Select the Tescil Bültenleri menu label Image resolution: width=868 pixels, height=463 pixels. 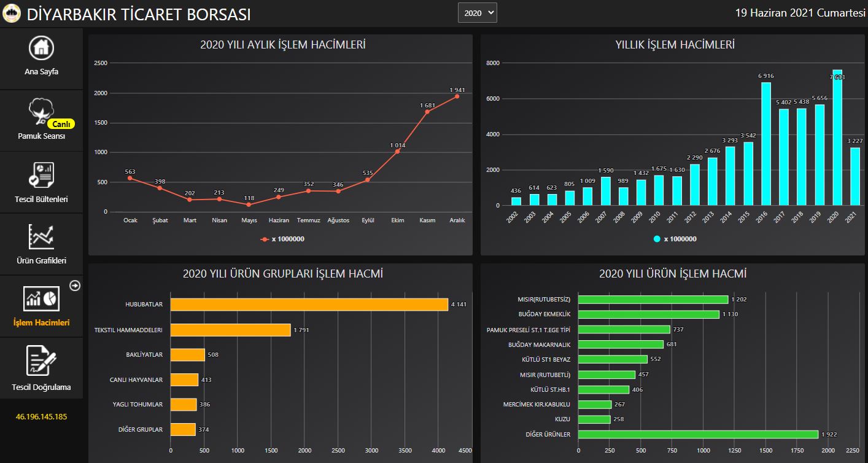[x=41, y=199]
